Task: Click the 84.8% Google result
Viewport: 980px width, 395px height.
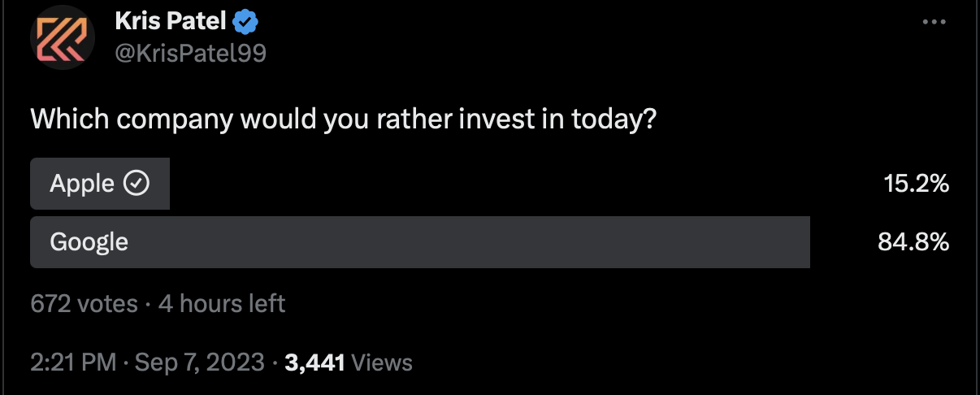Action: 913,242
